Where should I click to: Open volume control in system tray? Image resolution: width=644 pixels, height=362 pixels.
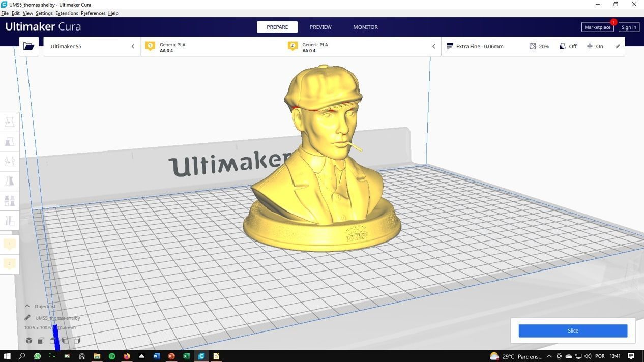pyautogui.click(x=588, y=356)
